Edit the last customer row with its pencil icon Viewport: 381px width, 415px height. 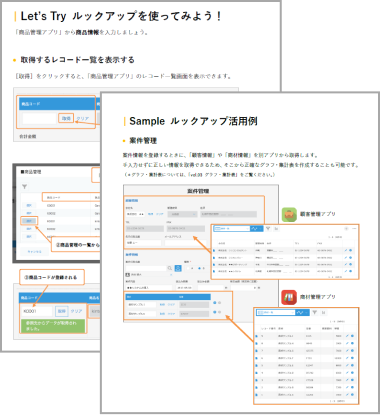click(346, 271)
